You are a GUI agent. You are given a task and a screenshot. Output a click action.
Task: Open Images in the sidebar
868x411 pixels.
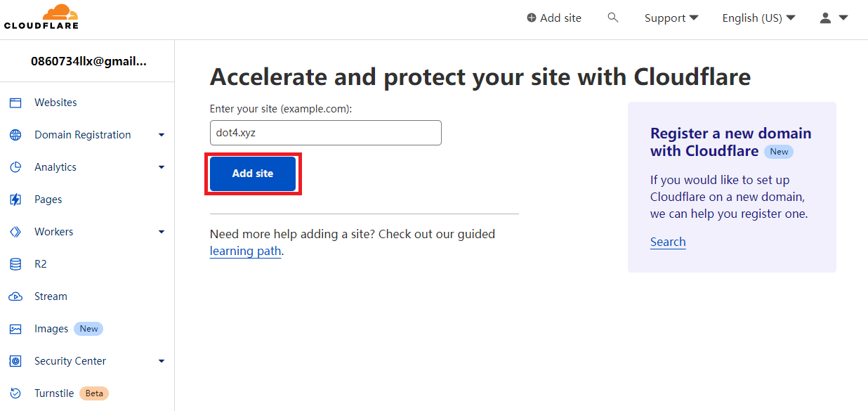pyautogui.click(x=51, y=329)
